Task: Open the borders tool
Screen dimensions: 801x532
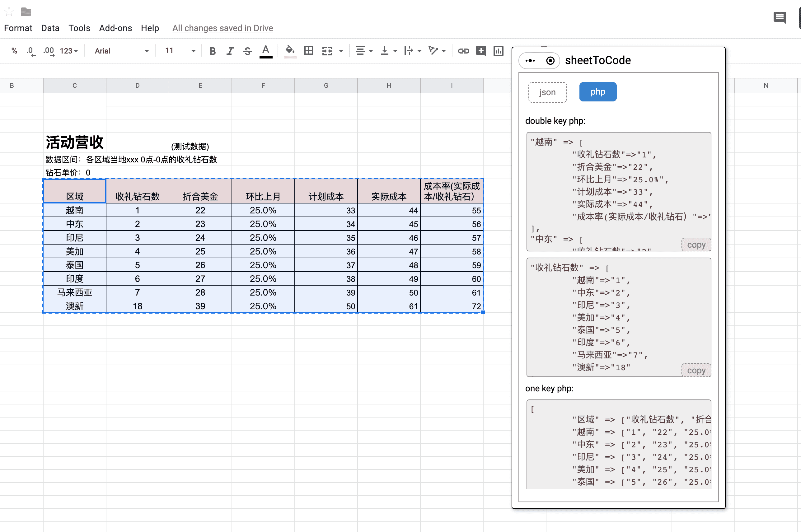Action: [x=308, y=51]
